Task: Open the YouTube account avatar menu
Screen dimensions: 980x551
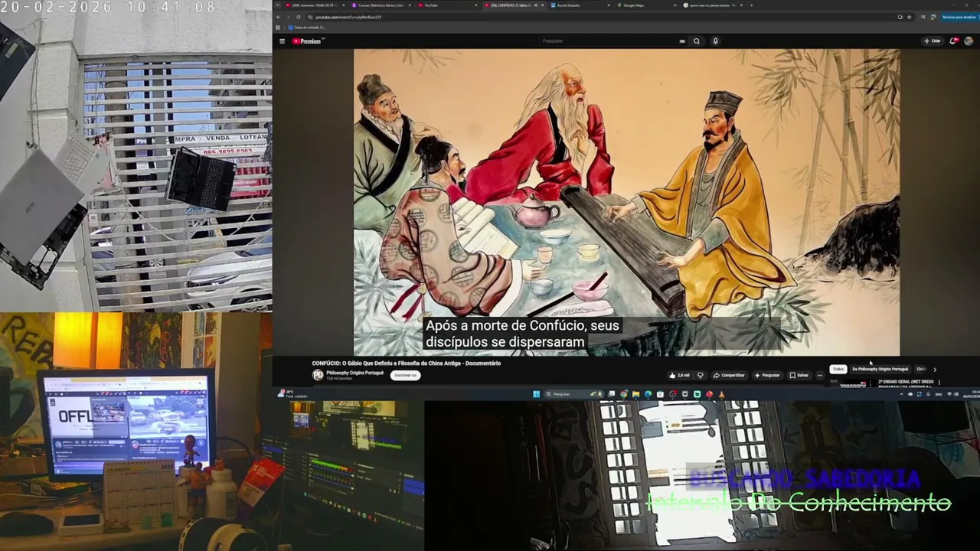Action: [969, 41]
